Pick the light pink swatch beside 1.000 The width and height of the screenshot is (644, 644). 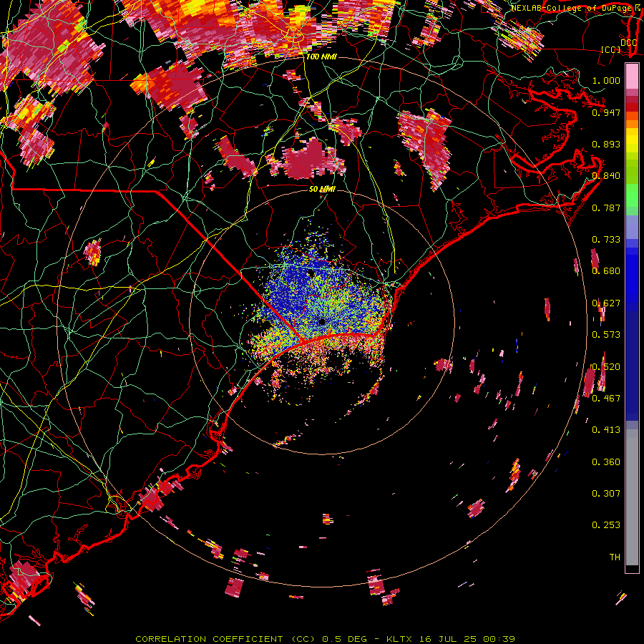632,76
